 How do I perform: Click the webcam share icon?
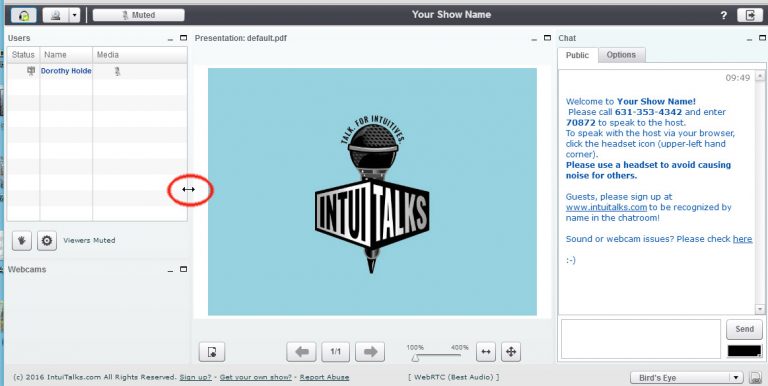(55, 15)
